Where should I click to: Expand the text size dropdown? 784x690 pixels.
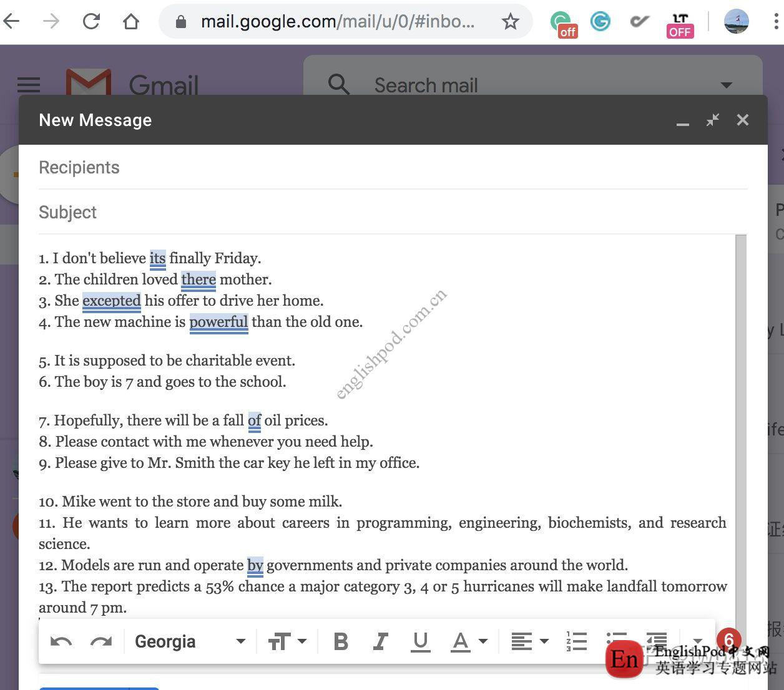pos(287,641)
